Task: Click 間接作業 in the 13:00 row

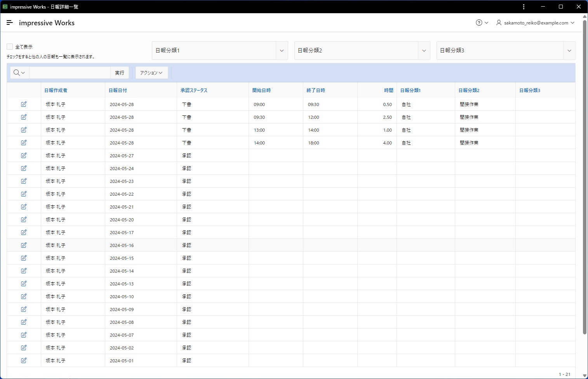Action: [469, 130]
